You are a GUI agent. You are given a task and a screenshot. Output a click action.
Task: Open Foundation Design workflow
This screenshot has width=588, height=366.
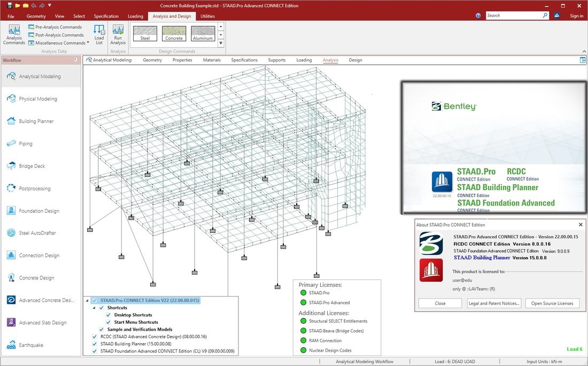[x=41, y=211]
